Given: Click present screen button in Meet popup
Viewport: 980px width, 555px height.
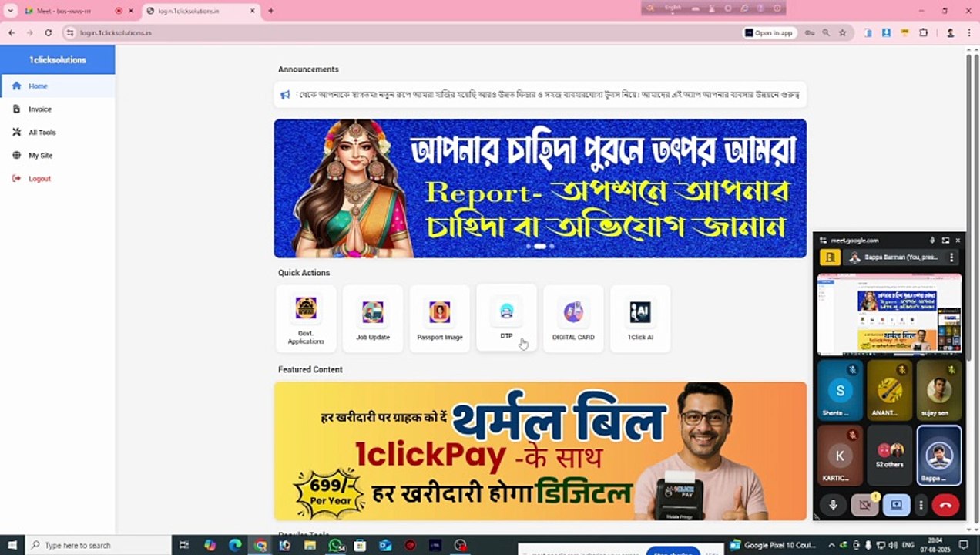Looking at the screenshot, I should click(896, 505).
